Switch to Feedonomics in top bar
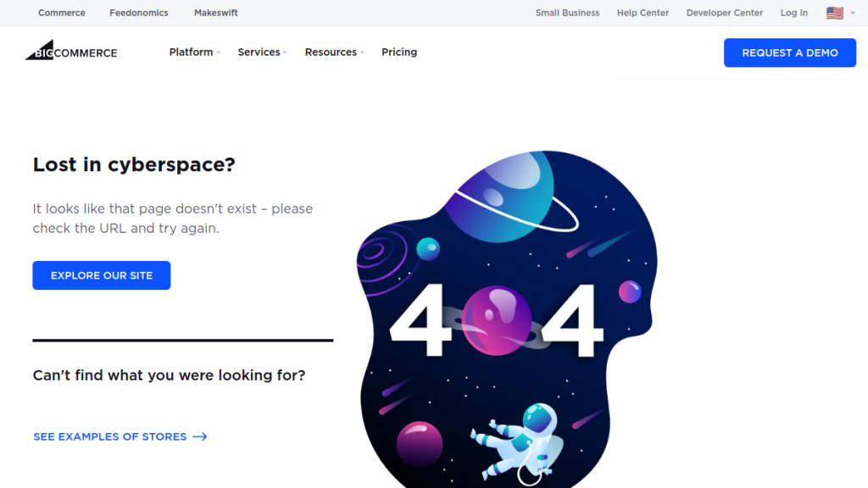The image size is (868, 488). point(139,13)
